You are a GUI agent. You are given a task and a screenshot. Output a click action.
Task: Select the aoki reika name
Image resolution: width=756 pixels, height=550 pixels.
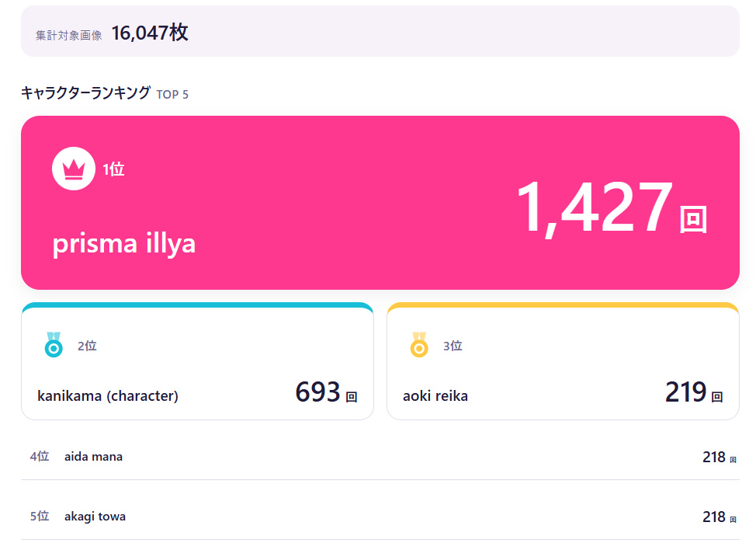click(435, 396)
